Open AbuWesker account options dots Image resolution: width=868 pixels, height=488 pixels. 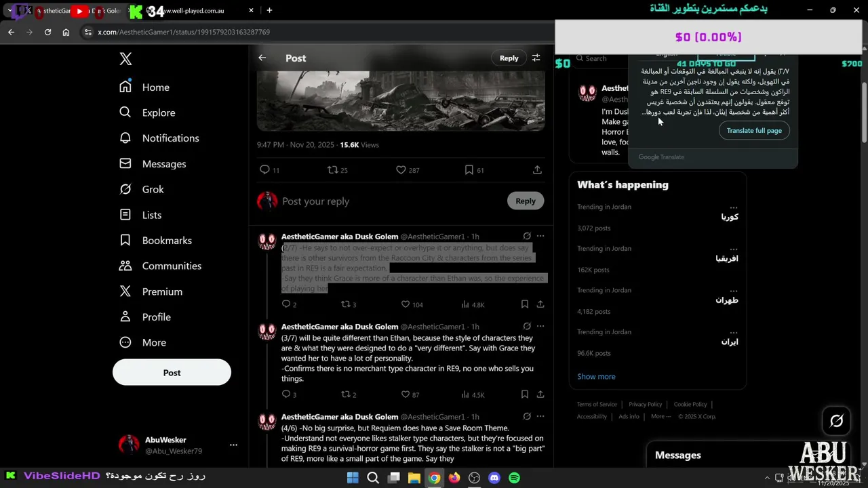click(233, 445)
